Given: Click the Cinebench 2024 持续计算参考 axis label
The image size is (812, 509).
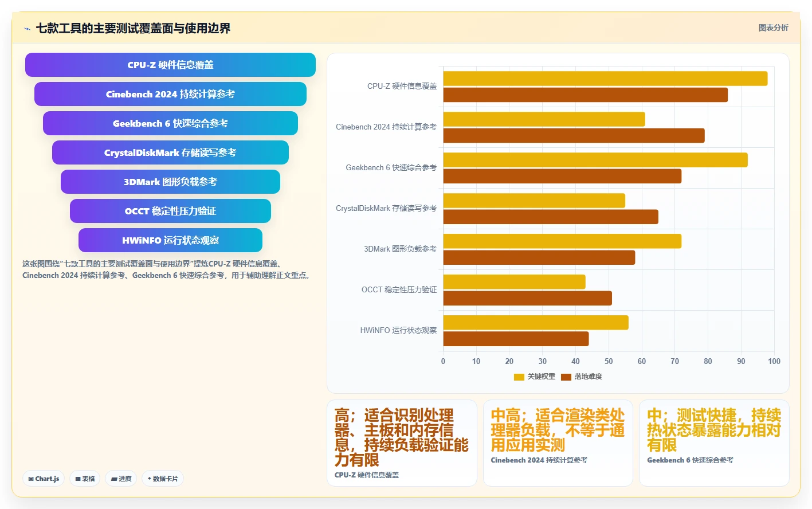Looking at the screenshot, I should coord(386,127).
